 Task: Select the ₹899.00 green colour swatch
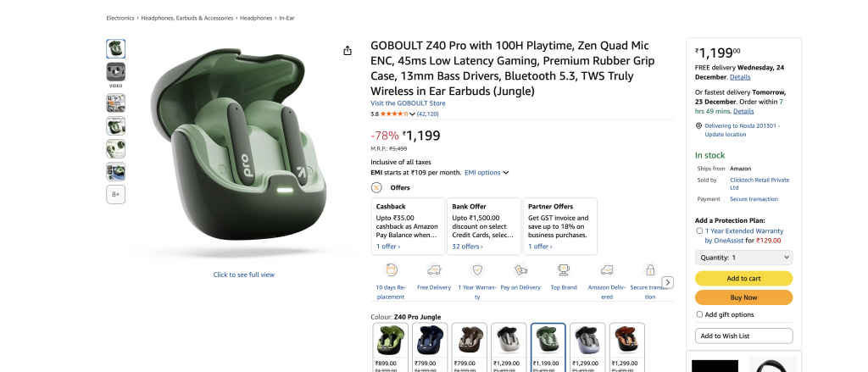(x=390, y=340)
